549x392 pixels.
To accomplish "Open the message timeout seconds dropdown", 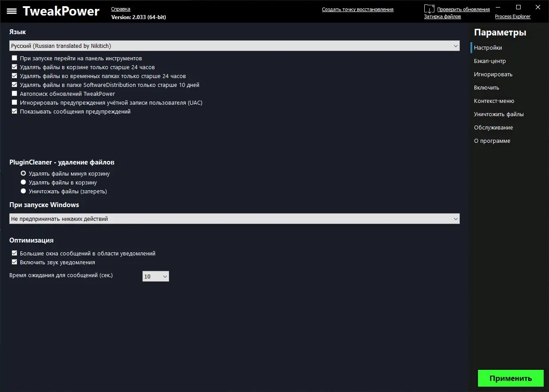I will tap(156, 276).
